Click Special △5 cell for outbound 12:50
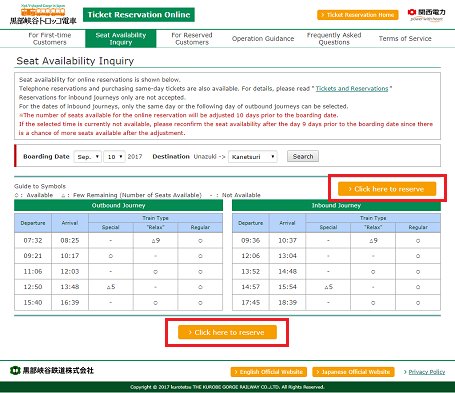This screenshot has height=393, width=455. [111, 287]
